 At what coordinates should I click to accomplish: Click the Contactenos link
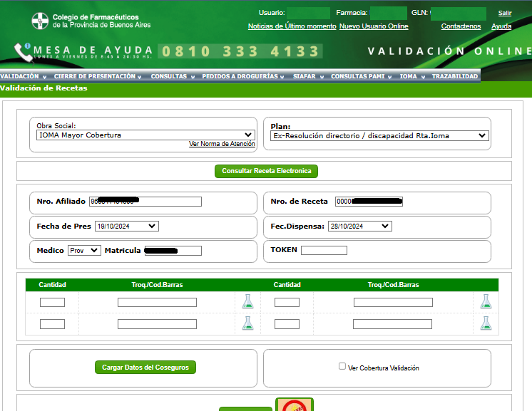coord(461,26)
